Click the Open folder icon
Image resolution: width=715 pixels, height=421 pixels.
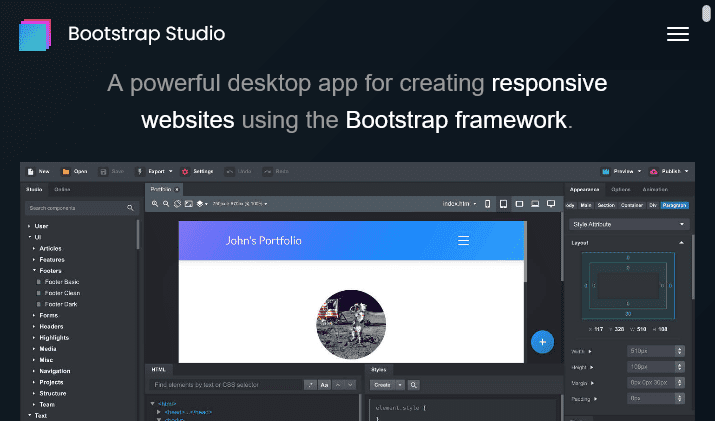pos(66,171)
